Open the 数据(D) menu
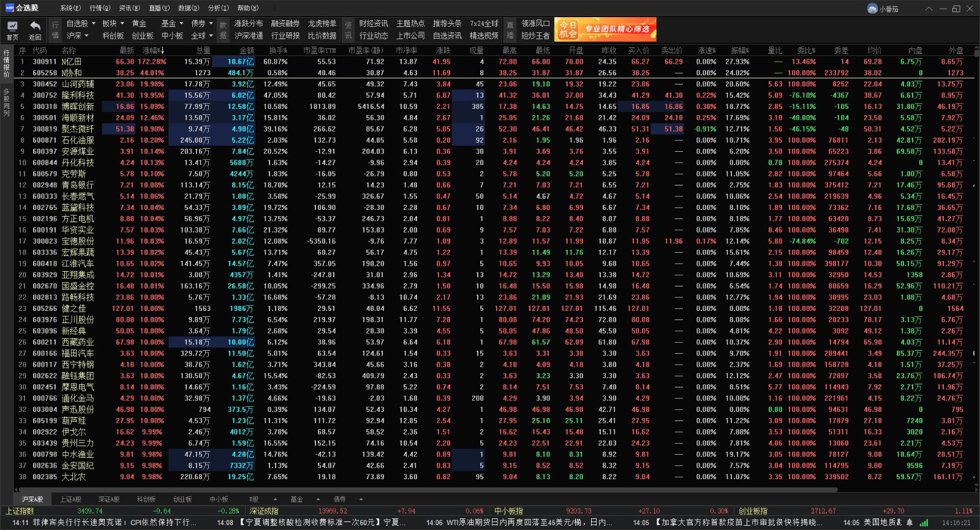Screen dimensions: 980x530 [189, 8]
